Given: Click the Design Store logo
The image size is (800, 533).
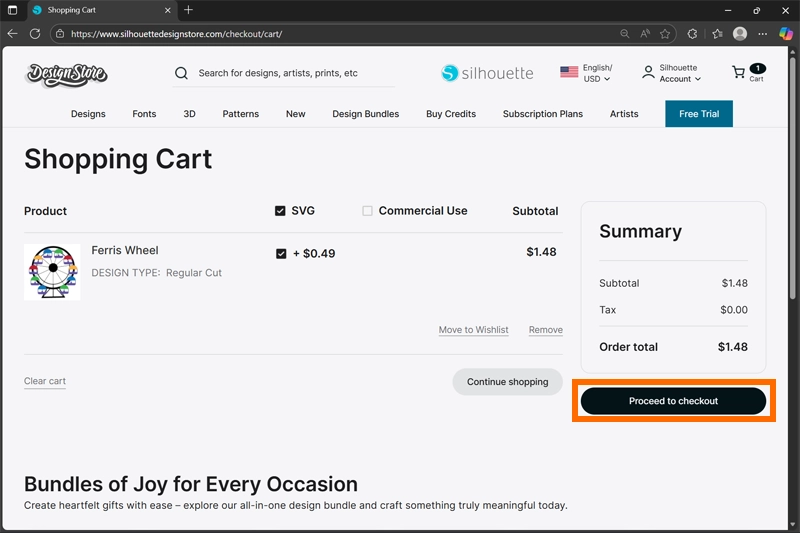Looking at the screenshot, I should pos(67,74).
